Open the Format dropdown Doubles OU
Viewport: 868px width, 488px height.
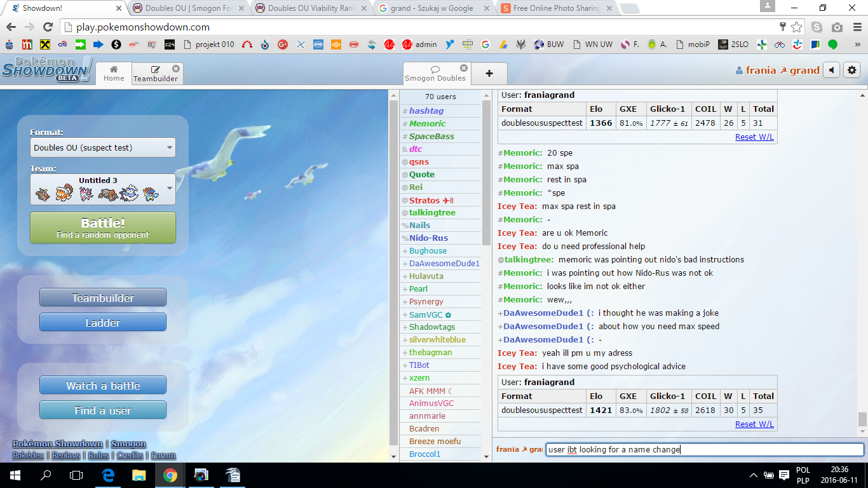(x=103, y=147)
